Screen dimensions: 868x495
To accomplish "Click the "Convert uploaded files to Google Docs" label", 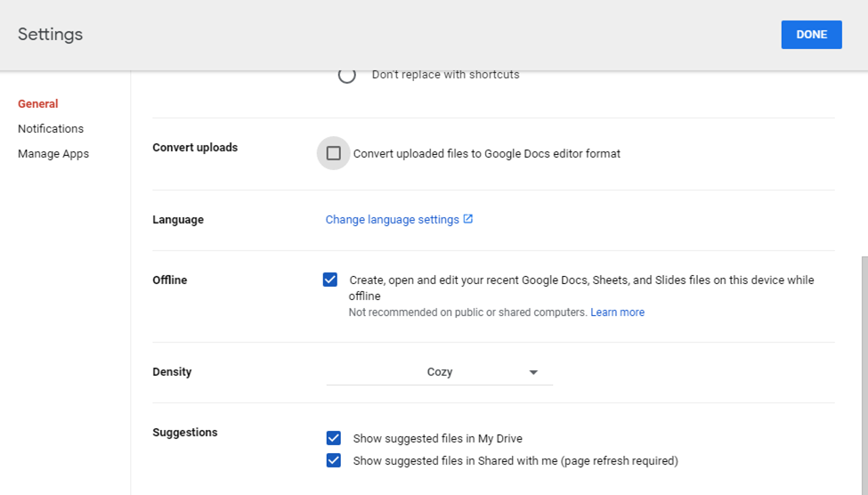I will (486, 154).
